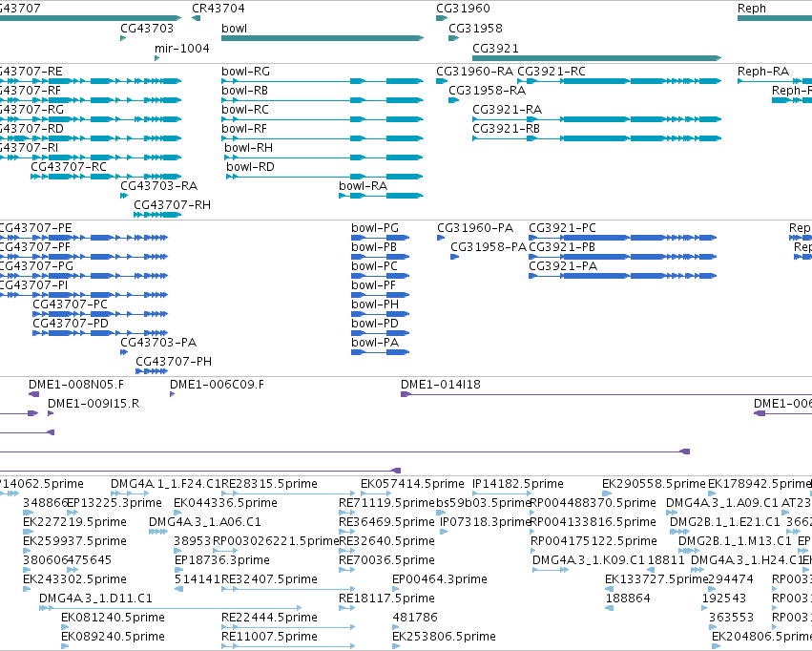The image size is (812, 651).
Task: Open the Reph gene feature
Action: point(775,18)
